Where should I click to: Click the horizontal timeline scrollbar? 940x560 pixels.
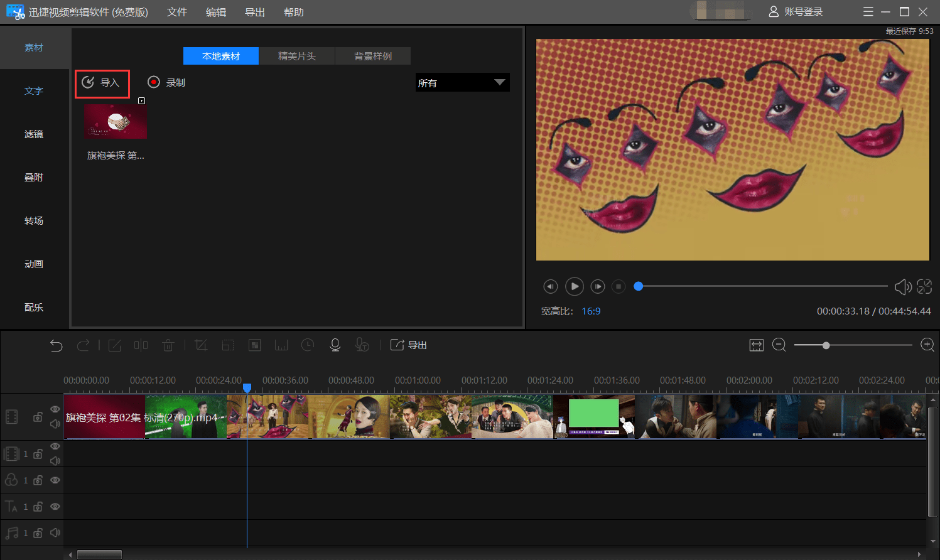[99, 554]
